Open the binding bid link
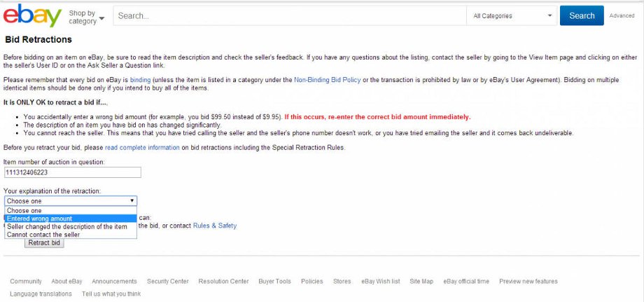Screen dimensions: 644x302 [x=141, y=80]
